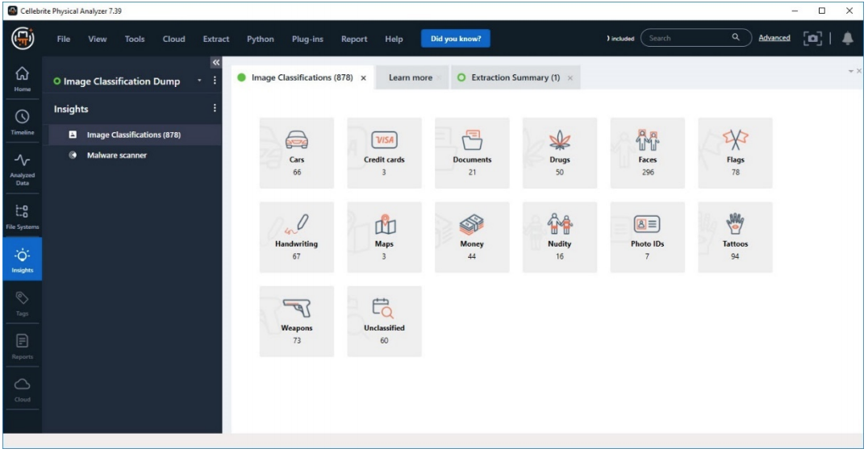Switch to the Extraction Summary (1) tab
This screenshot has height=453, width=868.
tap(515, 77)
